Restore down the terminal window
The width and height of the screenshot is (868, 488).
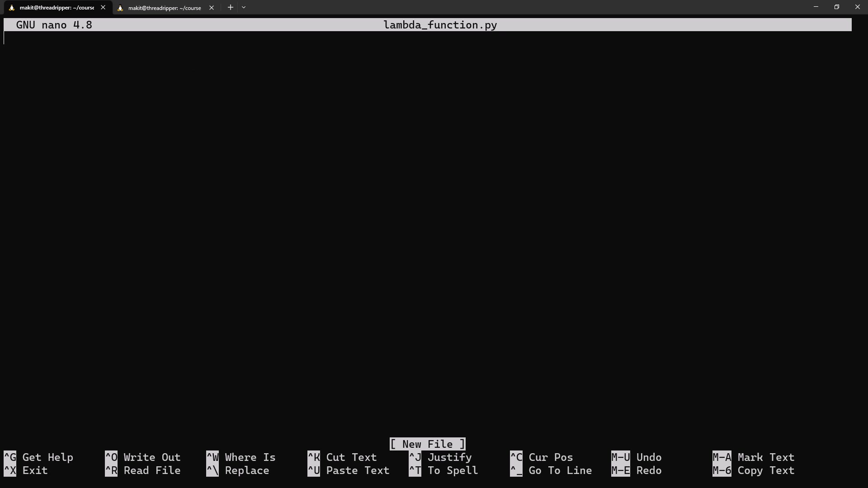pyautogui.click(x=836, y=7)
